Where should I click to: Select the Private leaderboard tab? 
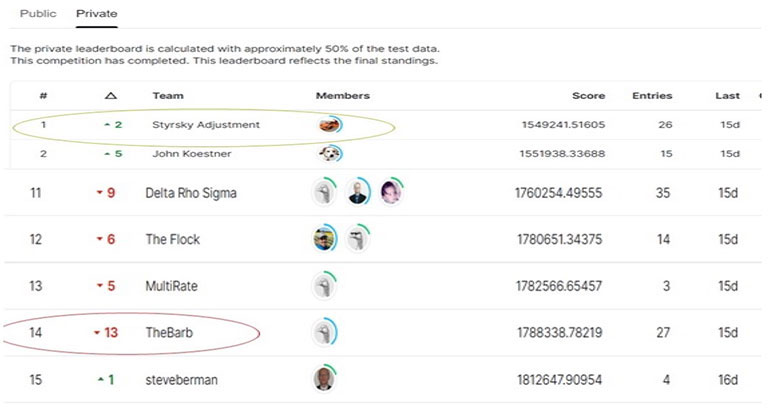point(96,14)
